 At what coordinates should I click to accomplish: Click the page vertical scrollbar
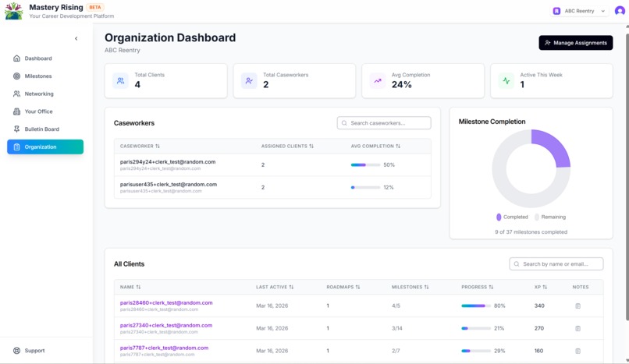pyautogui.click(x=627, y=176)
